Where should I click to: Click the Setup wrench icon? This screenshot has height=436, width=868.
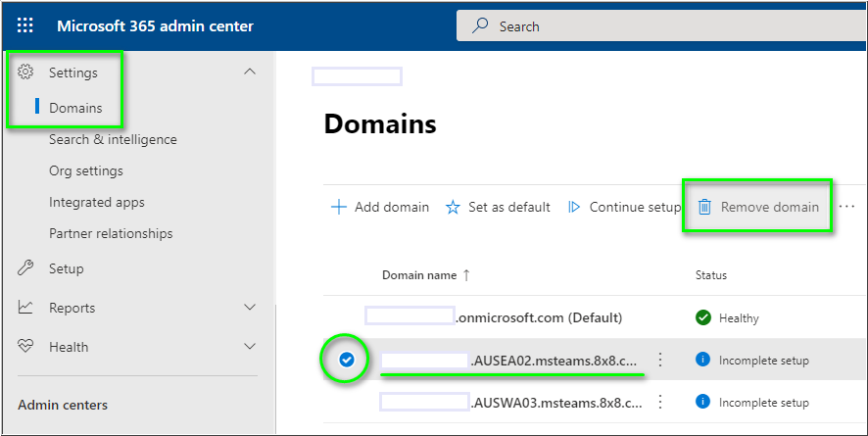[25, 268]
